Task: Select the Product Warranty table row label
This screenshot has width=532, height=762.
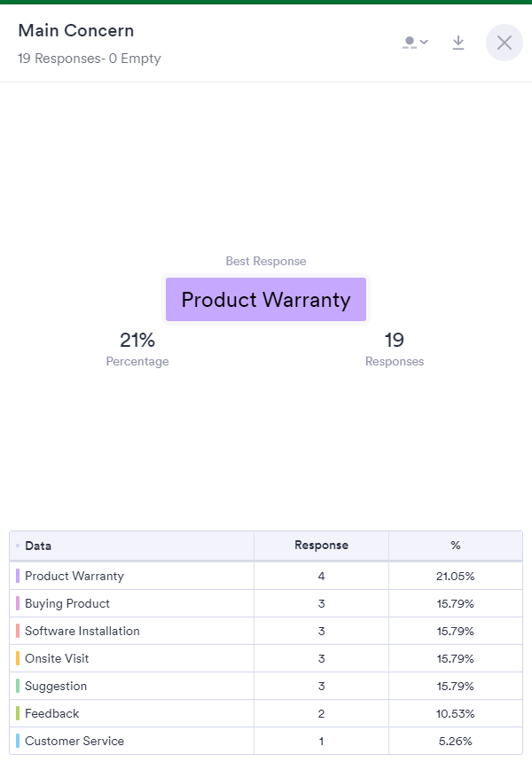Action: (x=74, y=576)
